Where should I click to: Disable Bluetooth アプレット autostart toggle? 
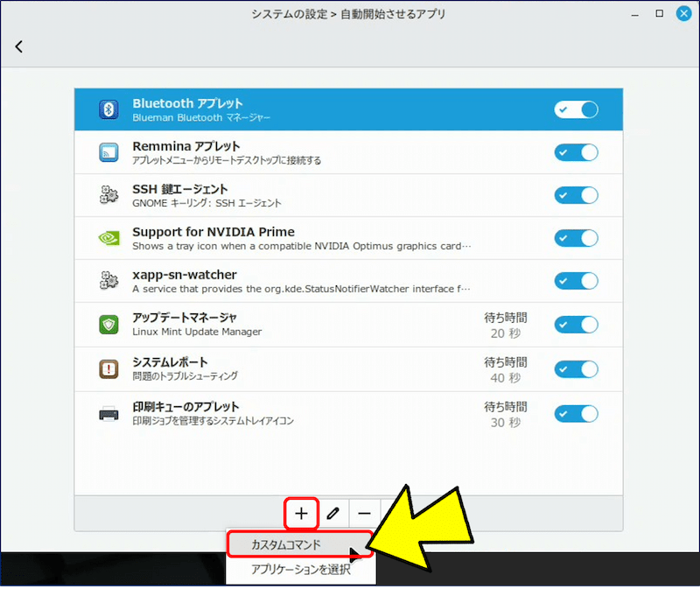[x=576, y=109]
